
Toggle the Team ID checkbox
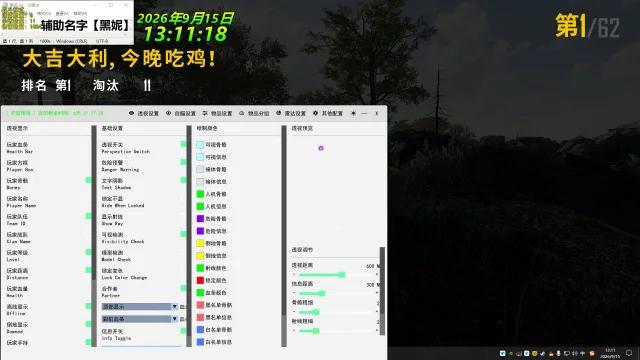coord(88,216)
